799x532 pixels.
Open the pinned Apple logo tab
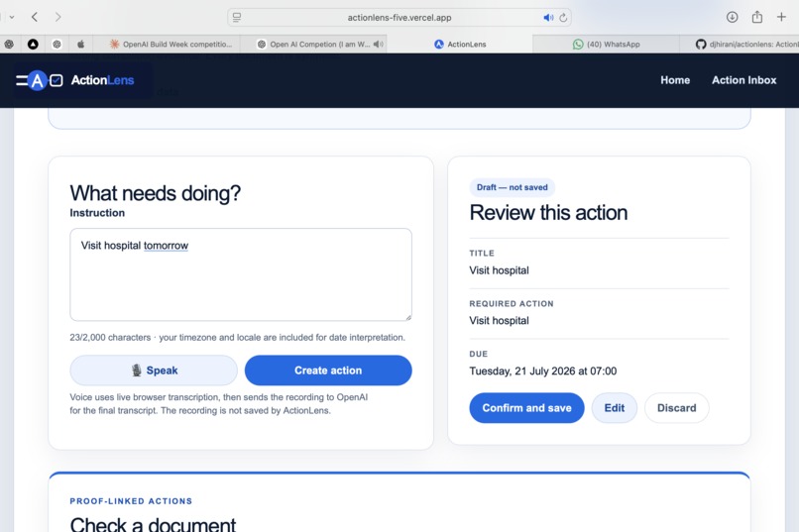(x=80, y=45)
